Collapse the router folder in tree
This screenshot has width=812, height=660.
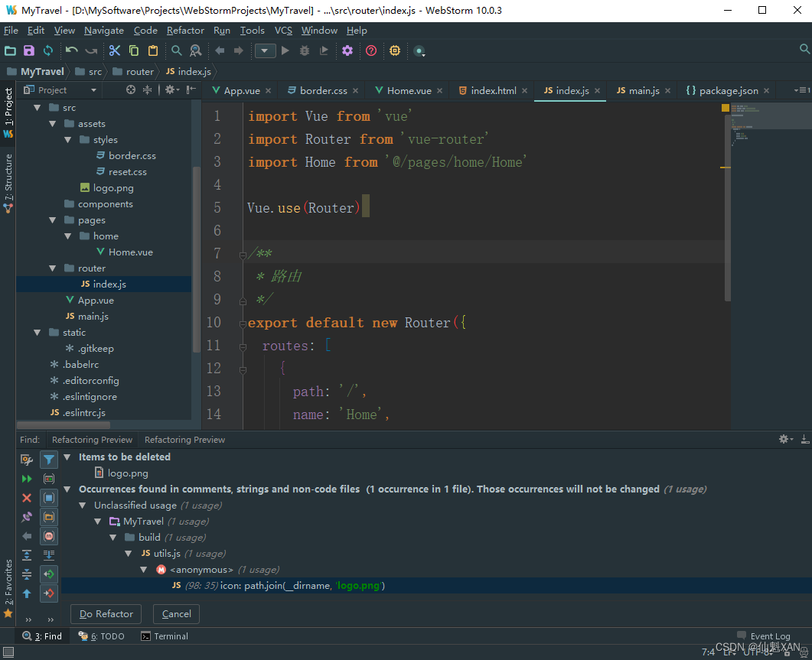52,268
